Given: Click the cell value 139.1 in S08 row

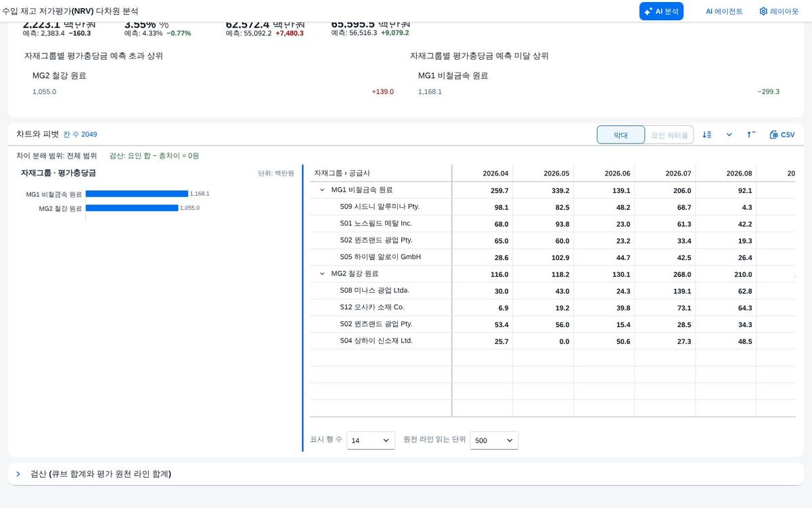Looking at the screenshot, I should point(683,291).
